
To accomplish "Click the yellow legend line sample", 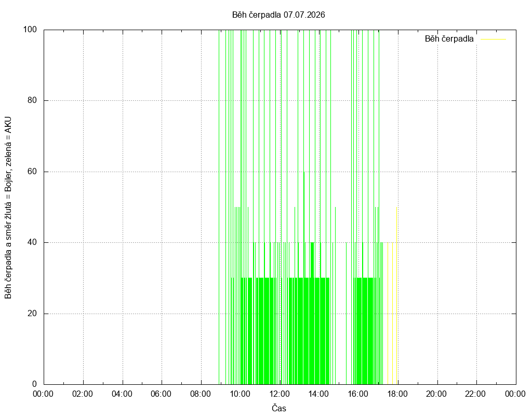I will (494, 40).
